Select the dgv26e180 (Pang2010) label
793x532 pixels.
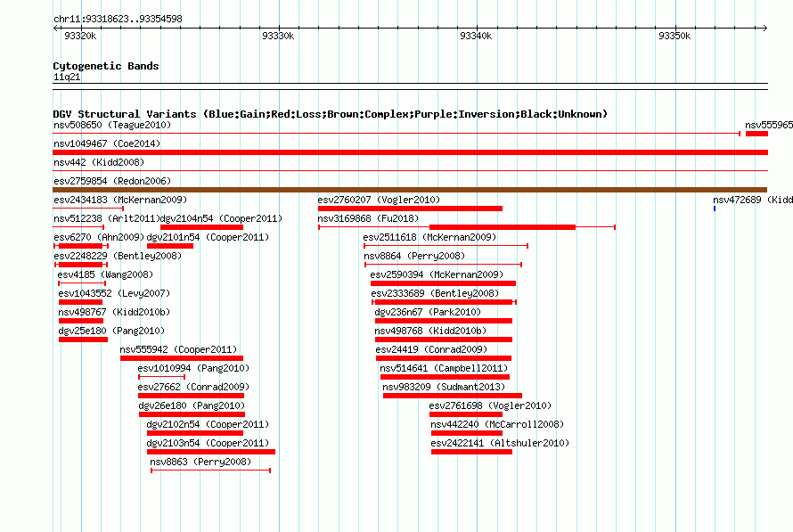click(192, 405)
